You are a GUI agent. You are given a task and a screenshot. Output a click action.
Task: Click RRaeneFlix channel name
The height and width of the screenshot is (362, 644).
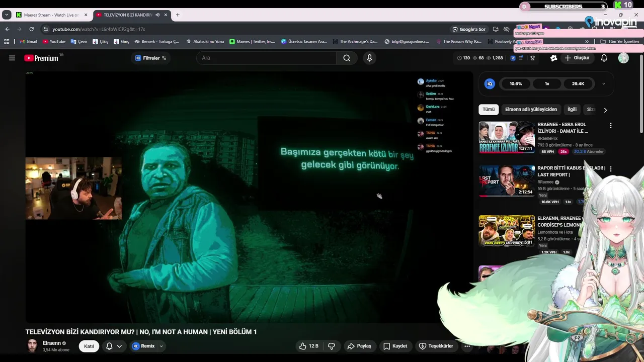(547, 138)
